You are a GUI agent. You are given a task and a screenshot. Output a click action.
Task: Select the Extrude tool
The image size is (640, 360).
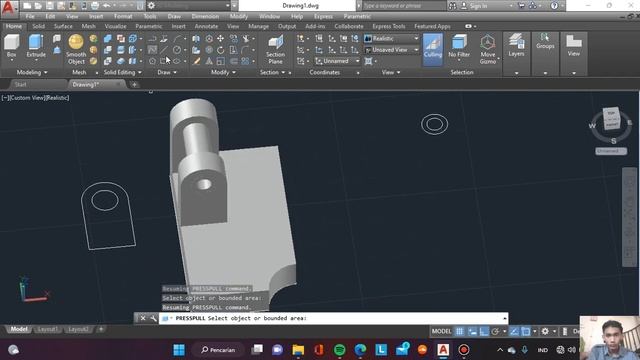(x=36, y=46)
